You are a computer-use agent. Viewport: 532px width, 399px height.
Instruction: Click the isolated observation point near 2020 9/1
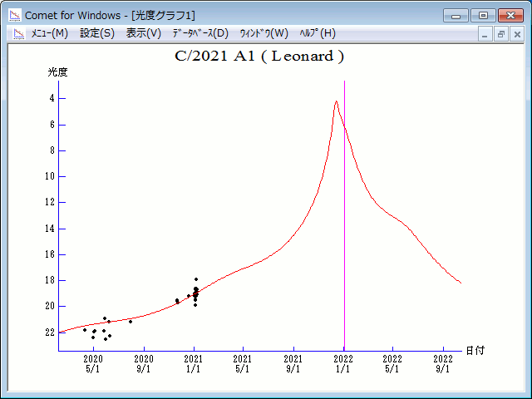coord(131,321)
